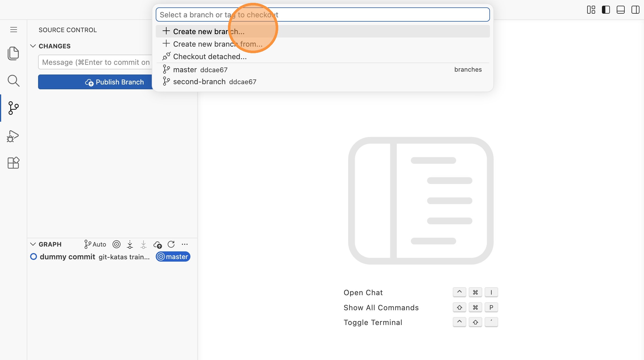Image resolution: width=644 pixels, height=360 pixels.
Task: Open the graph Auto branch picker
Action: pyautogui.click(x=95, y=244)
